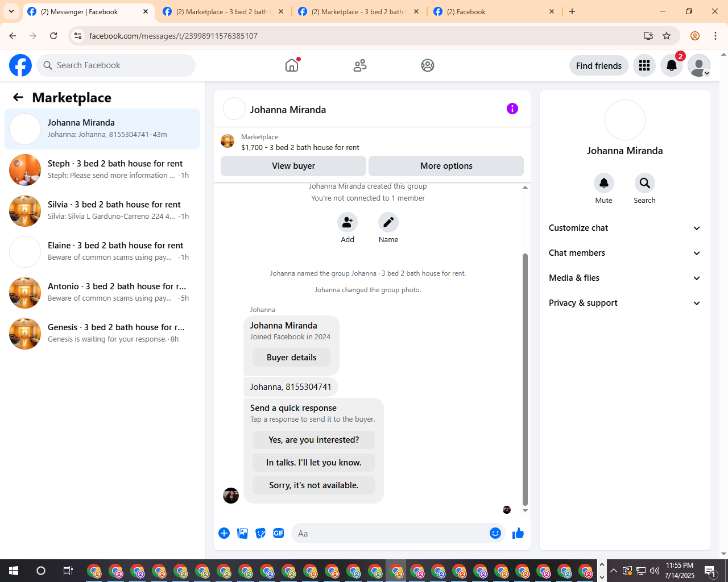728x582 pixels.
Task: Open the notifications bell
Action: pos(672,65)
